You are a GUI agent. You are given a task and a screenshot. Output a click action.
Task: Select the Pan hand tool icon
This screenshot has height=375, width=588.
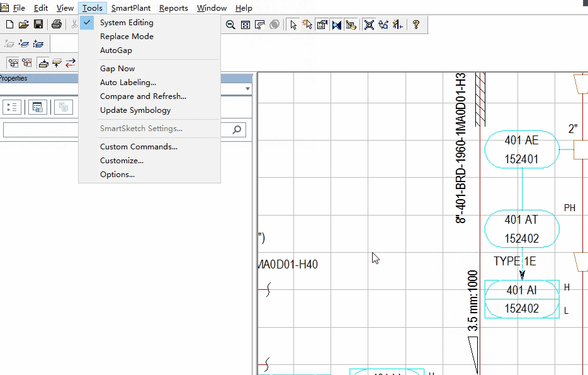[x=259, y=25]
